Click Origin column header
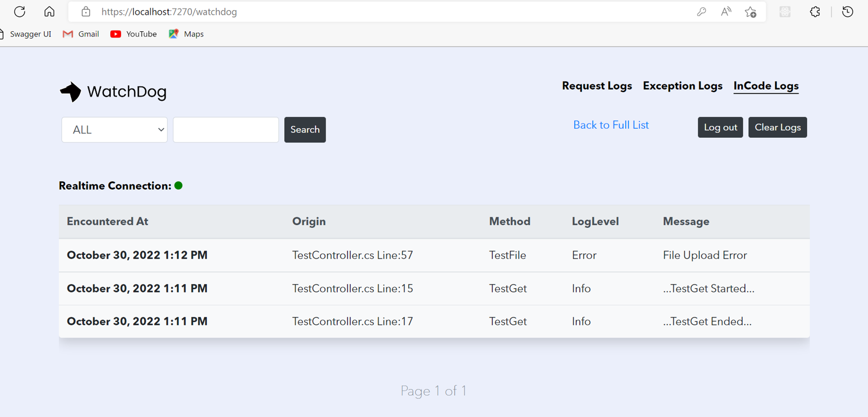The width and height of the screenshot is (868, 417). [309, 221]
